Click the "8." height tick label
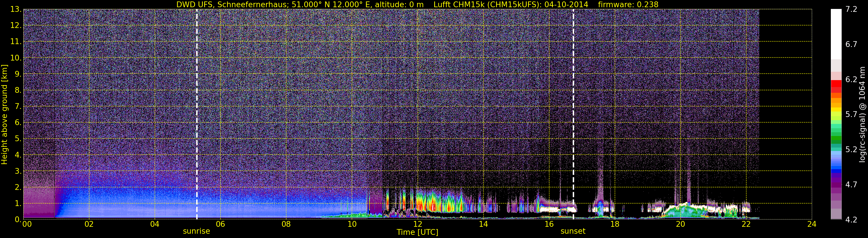 pos(18,90)
